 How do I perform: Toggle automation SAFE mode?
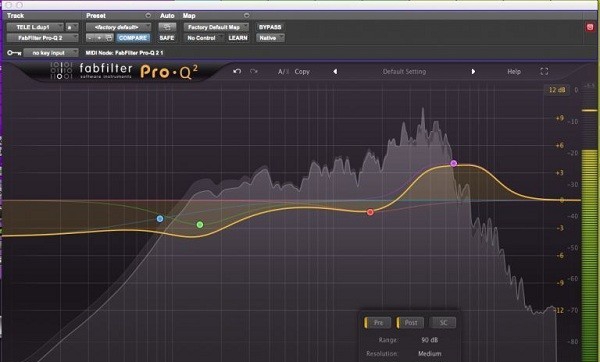[167, 38]
